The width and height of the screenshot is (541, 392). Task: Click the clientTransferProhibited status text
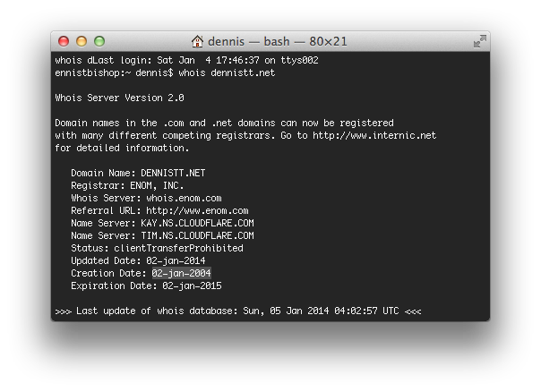pyautogui.click(x=179, y=248)
